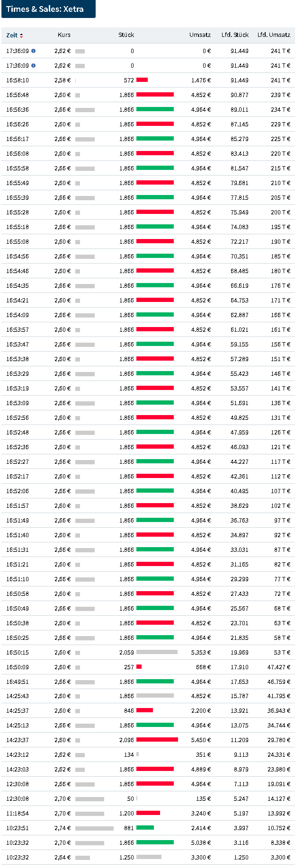304x868 pixels.
Task: Sort the table by the Kurs column
Action: coord(63,35)
